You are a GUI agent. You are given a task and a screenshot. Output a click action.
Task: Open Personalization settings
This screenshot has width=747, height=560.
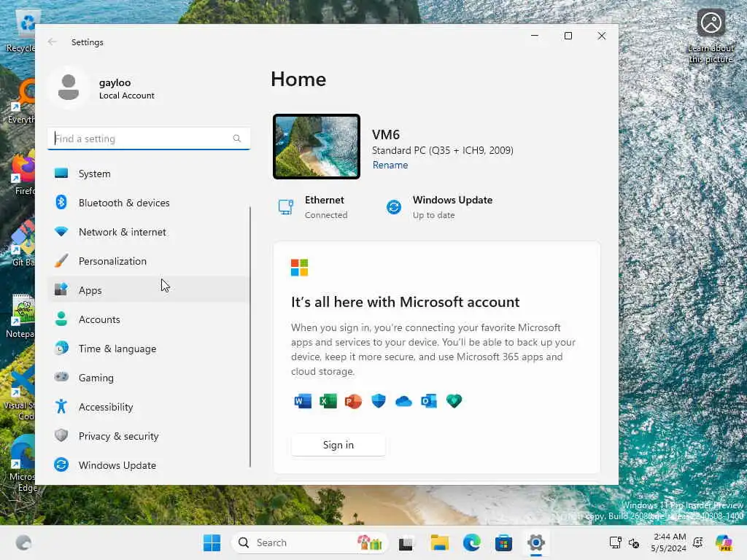point(148,261)
